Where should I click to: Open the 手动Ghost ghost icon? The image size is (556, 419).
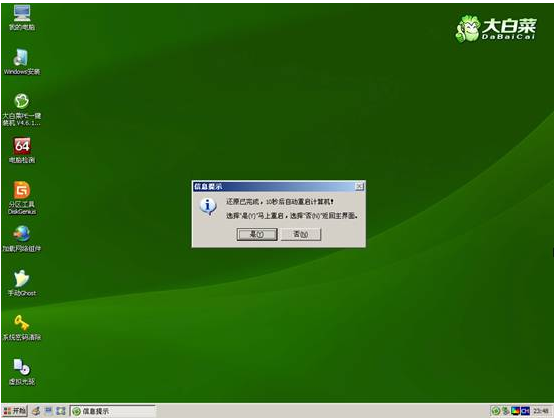[22, 283]
